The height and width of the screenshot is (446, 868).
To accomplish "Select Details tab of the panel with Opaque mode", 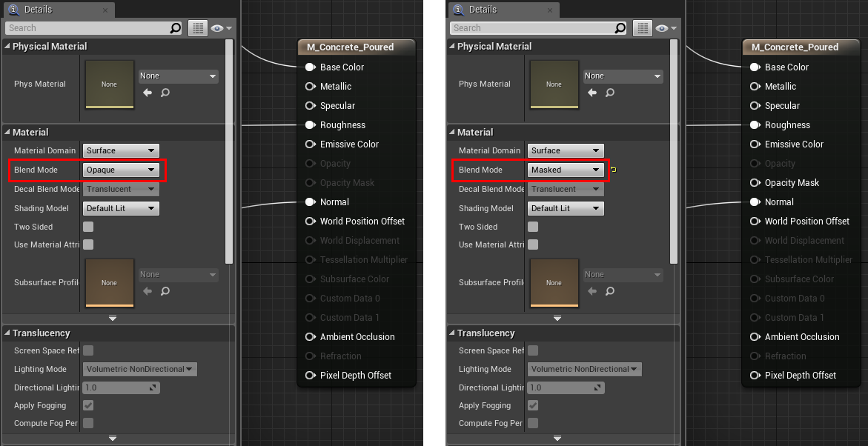I will point(58,10).
